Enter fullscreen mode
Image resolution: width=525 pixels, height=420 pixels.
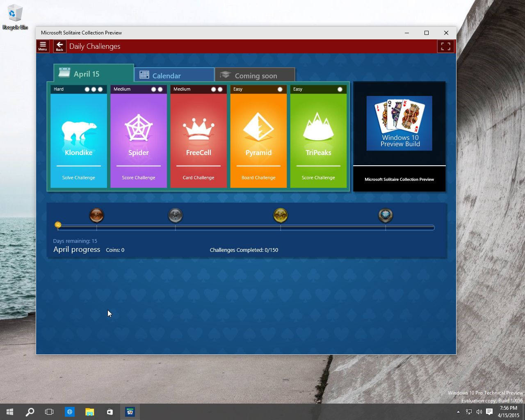(445, 46)
